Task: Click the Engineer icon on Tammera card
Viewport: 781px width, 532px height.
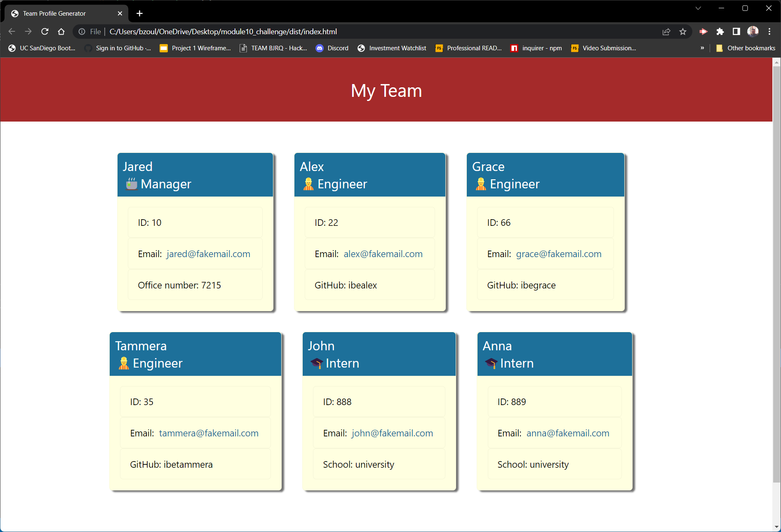Action: point(123,363)
